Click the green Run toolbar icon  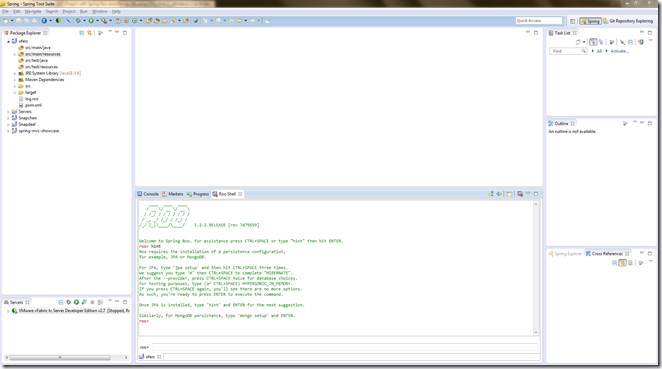point(91,21)
